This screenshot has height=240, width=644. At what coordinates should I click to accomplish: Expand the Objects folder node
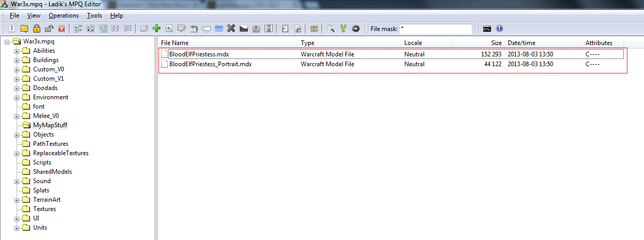coord(17,134)
